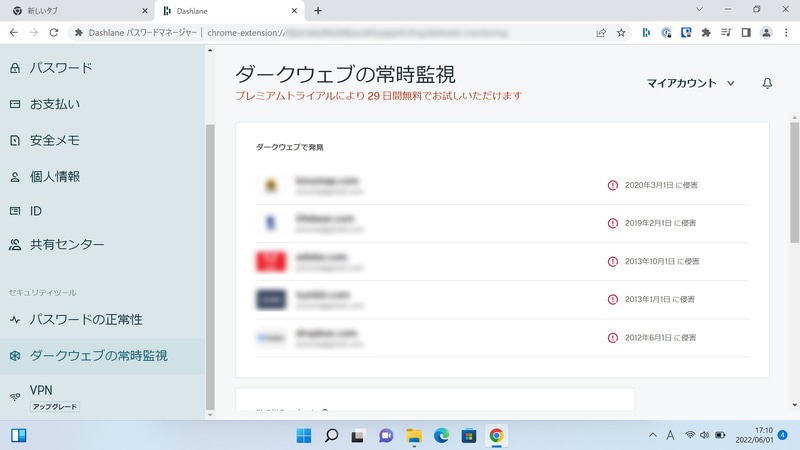The height and width of the screenshot is (450, 800).
Task: Reload the page
Action: (54, 33)
